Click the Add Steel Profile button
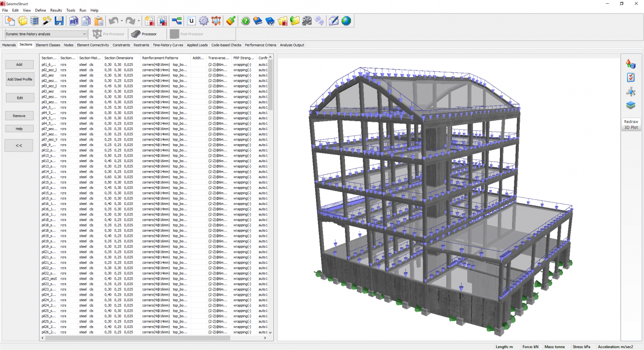This screenshot has width=644, height=350. 20,79
